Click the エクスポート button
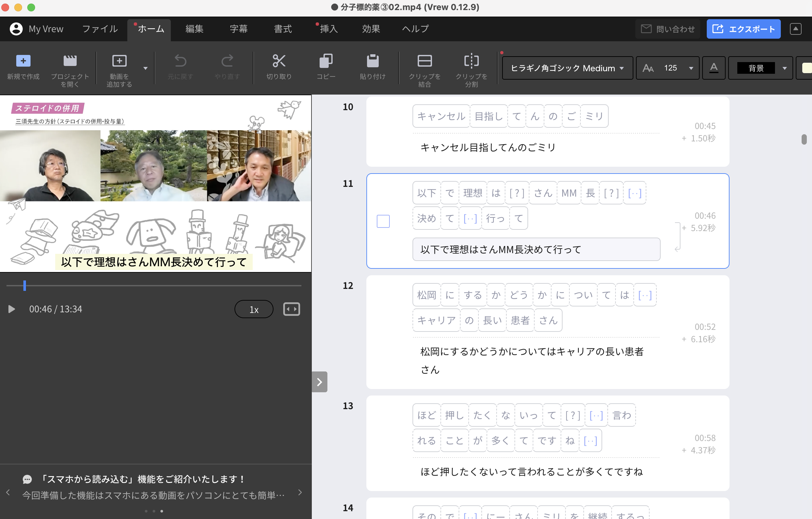This screenshot has width=812, height=519. (743, 29)
